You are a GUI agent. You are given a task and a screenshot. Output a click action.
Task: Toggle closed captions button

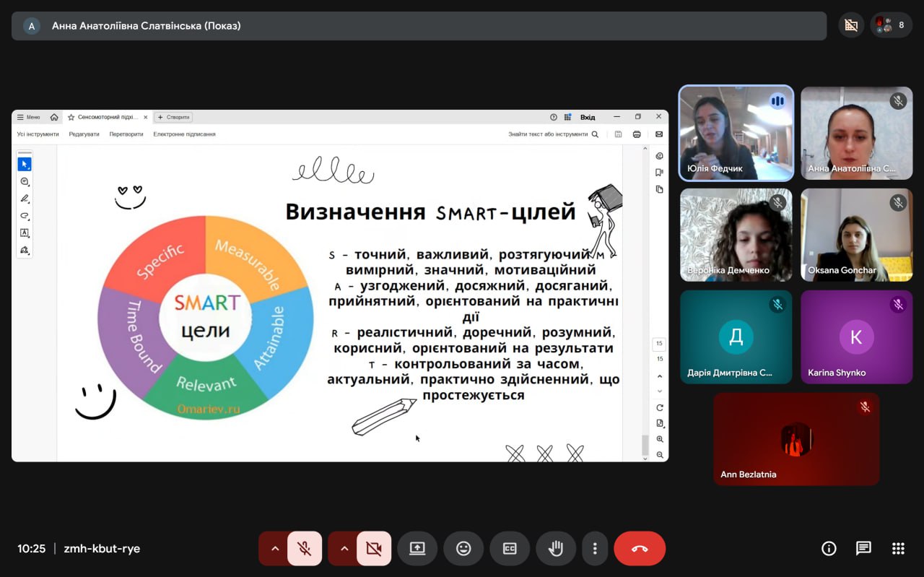pos(510,549)
